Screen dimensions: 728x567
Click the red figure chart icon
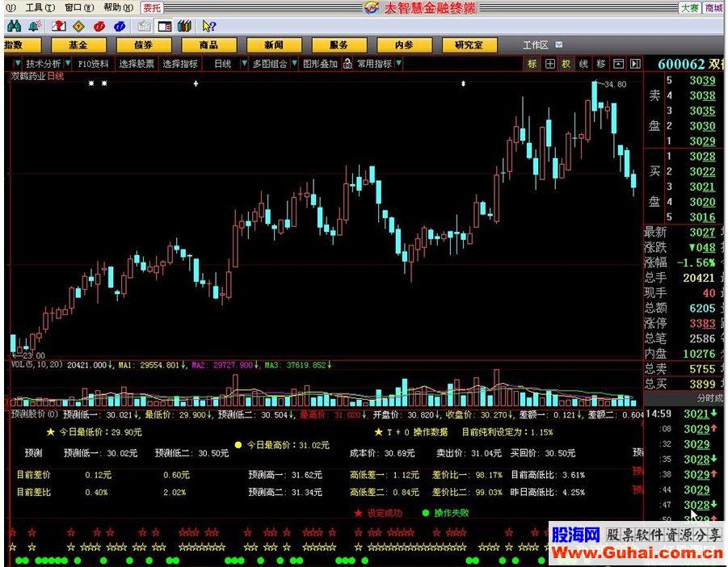point(58,26)
